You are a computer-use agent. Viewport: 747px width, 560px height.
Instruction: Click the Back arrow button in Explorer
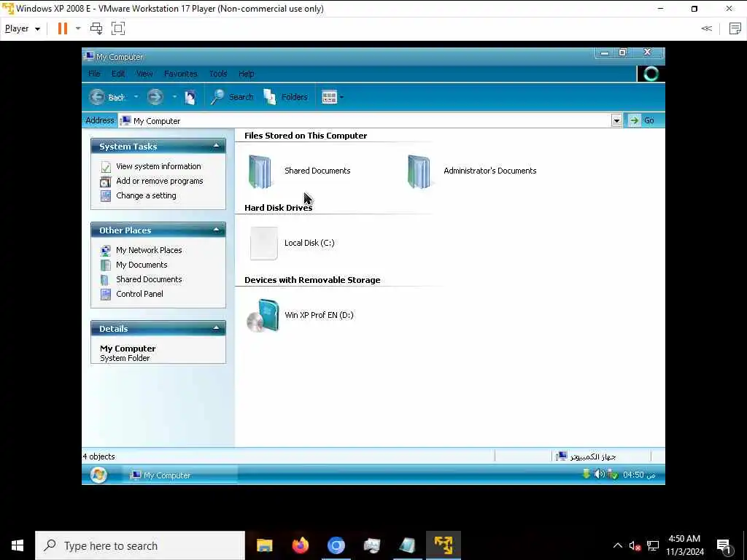pos(97,97)
